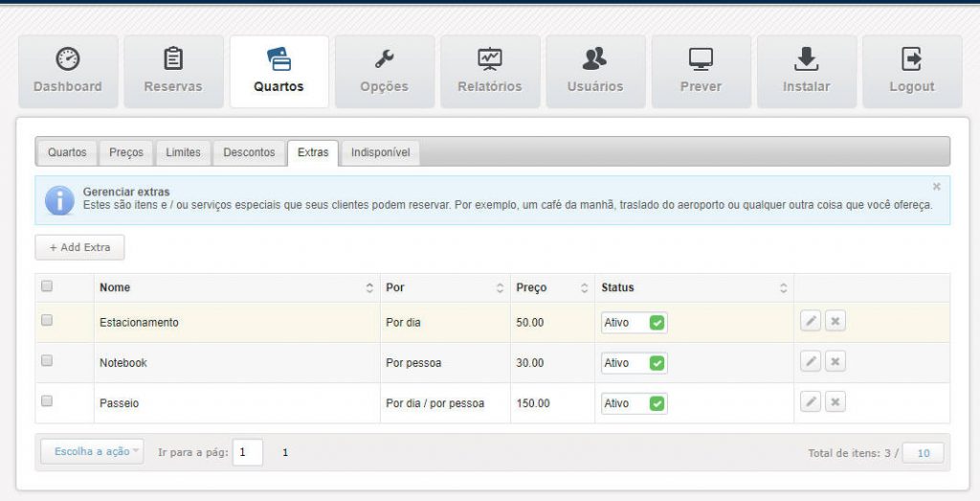Click the Instalar download icon
This screenshot has height=501, width=980.
tap(807, 59)
